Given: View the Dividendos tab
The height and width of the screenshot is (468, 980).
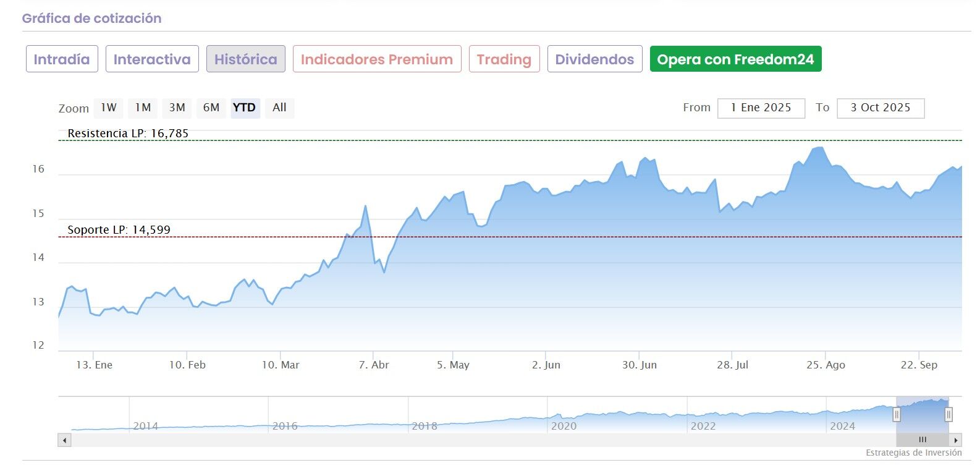Looking at the screenshot, I should click(594, 59).
